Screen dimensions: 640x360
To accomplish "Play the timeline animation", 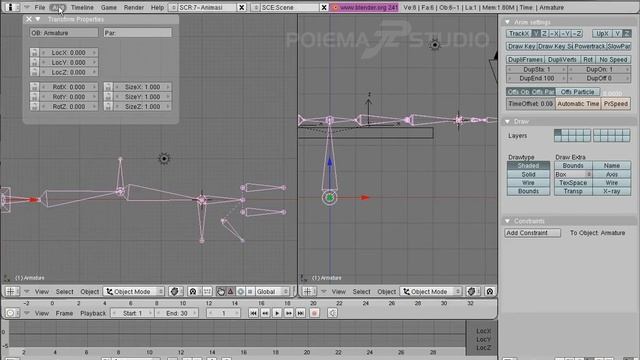I will (277, 313).
